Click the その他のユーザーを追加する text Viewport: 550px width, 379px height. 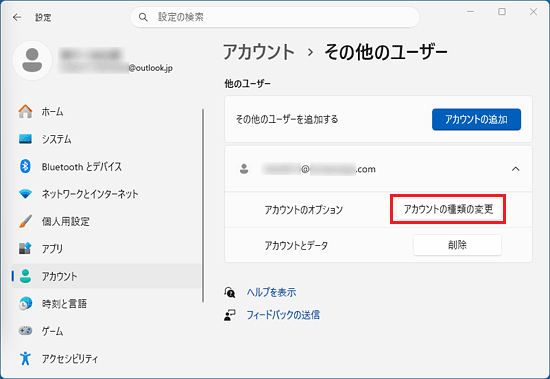coord(287,119)
